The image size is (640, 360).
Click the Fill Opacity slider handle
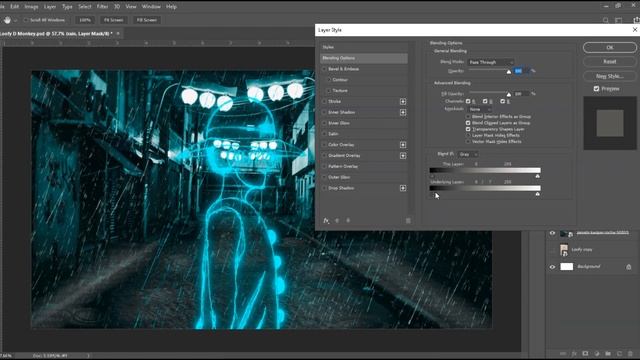pos(509,95)
